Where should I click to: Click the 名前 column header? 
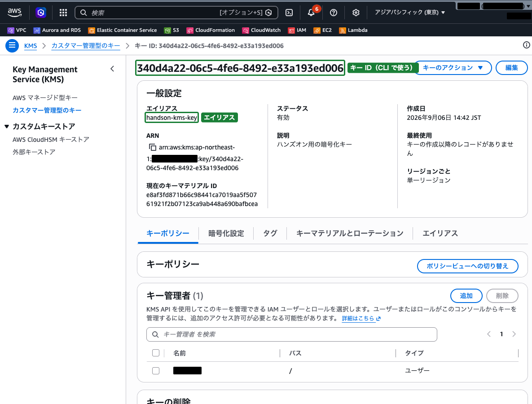point(180,353)
